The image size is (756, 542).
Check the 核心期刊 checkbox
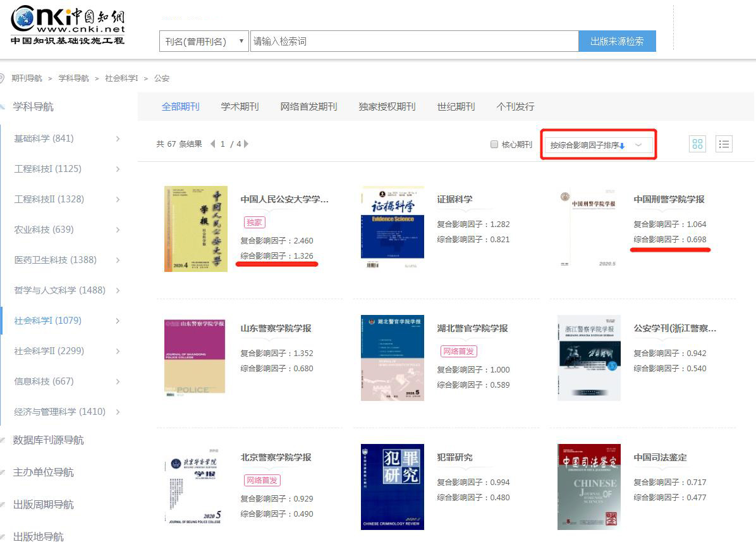click(x=494, y=144)
